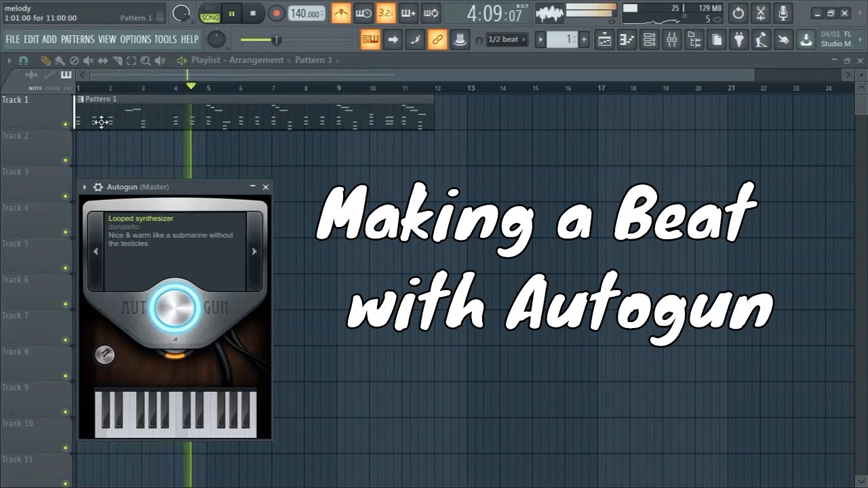Image resolution: width=868 pixels, height=488 pixels.
Task: Toggle the link multi-link controllers button
Action: [437, 40]
